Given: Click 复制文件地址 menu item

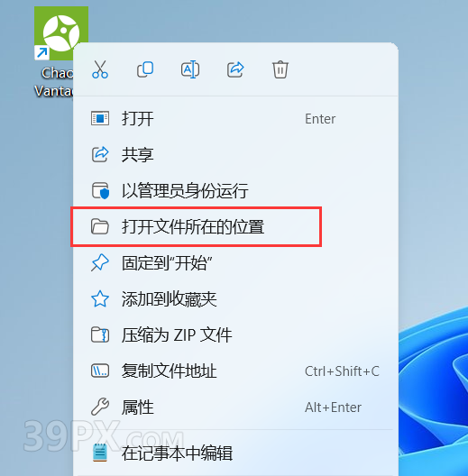Looking at the screenshot, I should point(235,371).
